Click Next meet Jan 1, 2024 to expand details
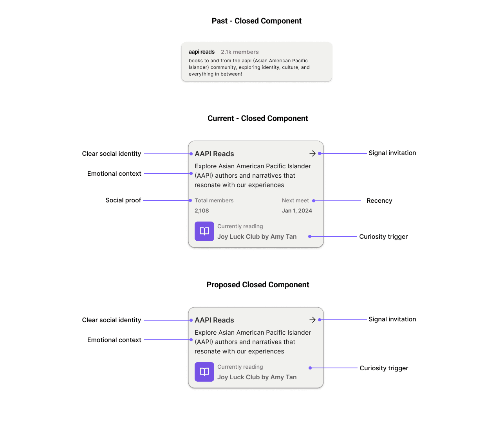 coord(296,205)
